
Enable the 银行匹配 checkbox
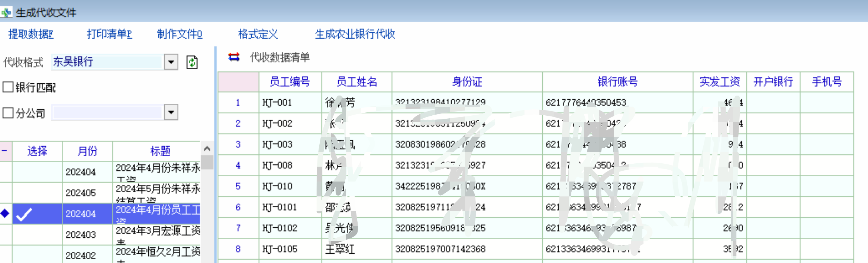tap(8, 87)
